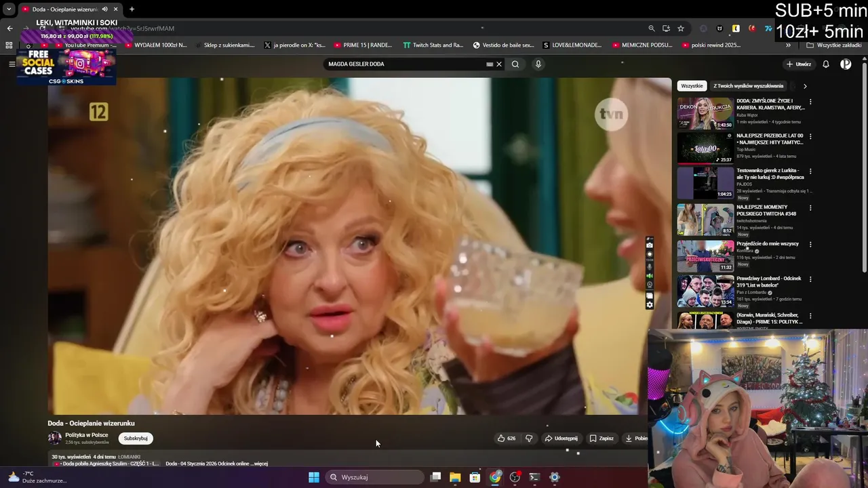
Task: Open browser zoom magnifier icon in address bar
Action: point(652,28)
